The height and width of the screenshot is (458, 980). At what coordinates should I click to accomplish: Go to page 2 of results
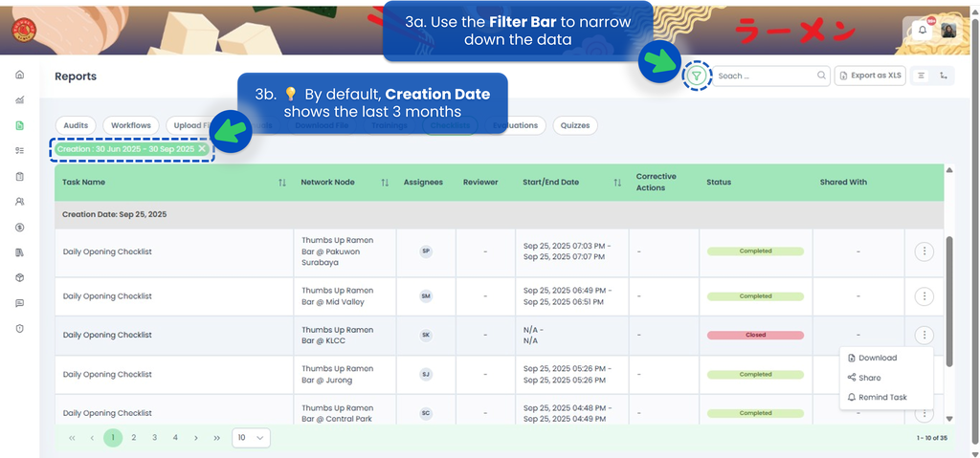(134, 437)
